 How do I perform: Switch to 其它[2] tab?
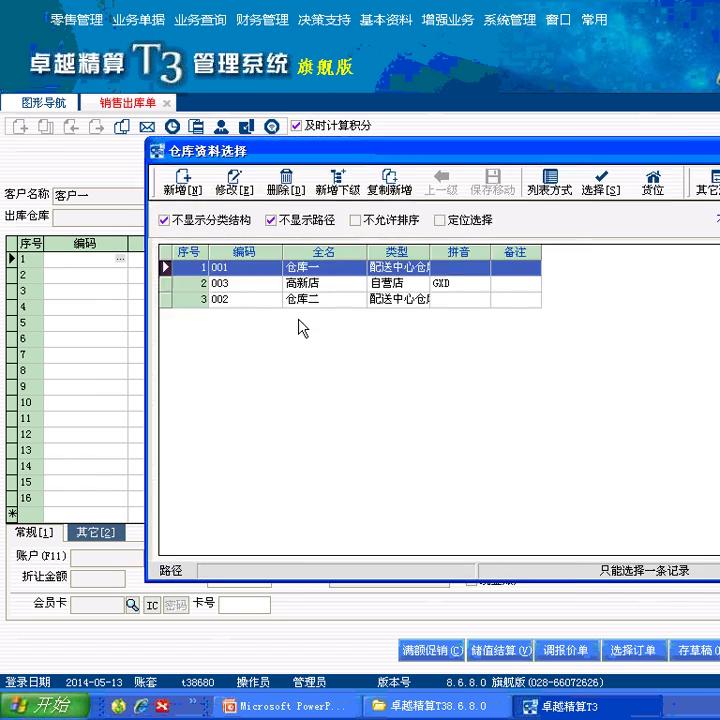pyautogui.click(x=96, y=533)
